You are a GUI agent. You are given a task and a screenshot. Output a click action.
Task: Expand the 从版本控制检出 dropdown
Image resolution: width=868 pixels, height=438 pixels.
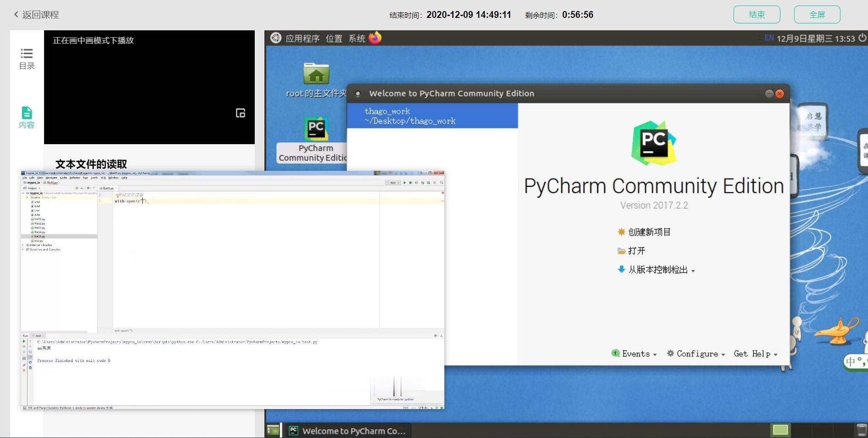(x=656, y=270)
